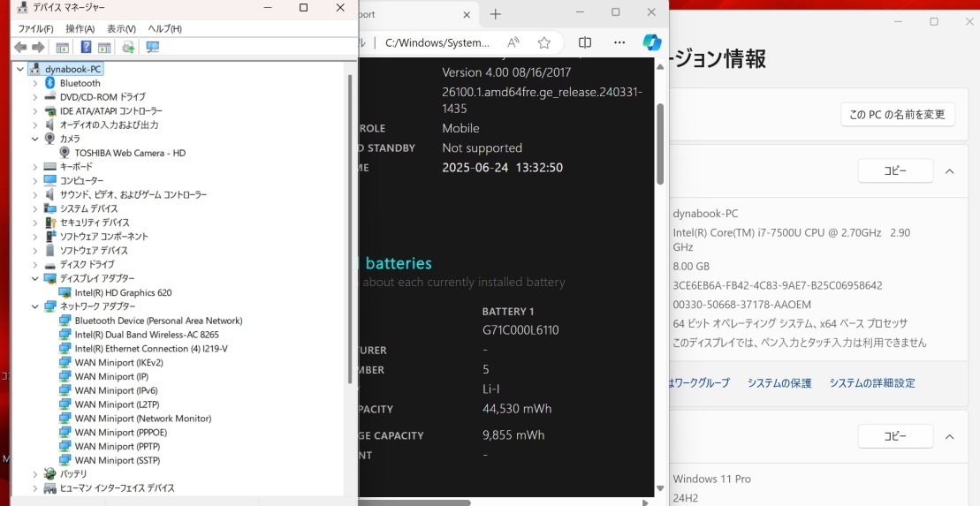Image resolution: width=980 pixels, height=506 pixels.
Task: Collapse ディスプレイ アダプター category
Action: 35,279
